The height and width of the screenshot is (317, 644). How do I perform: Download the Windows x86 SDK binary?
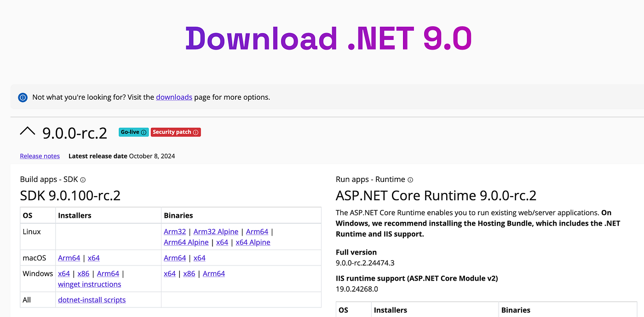click(189, 274)
